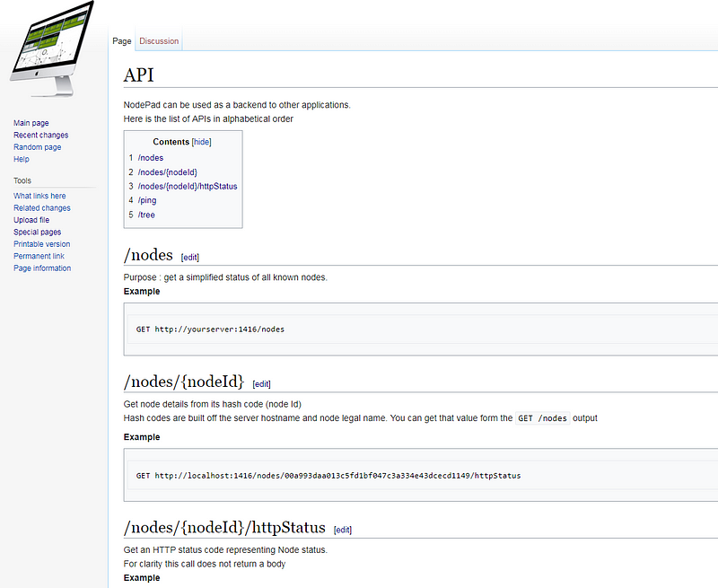The image size is (718, 588).
Task: Jump to /nodes/{nodeId}/httpStatus in Contents
Action: click(188, 187)
